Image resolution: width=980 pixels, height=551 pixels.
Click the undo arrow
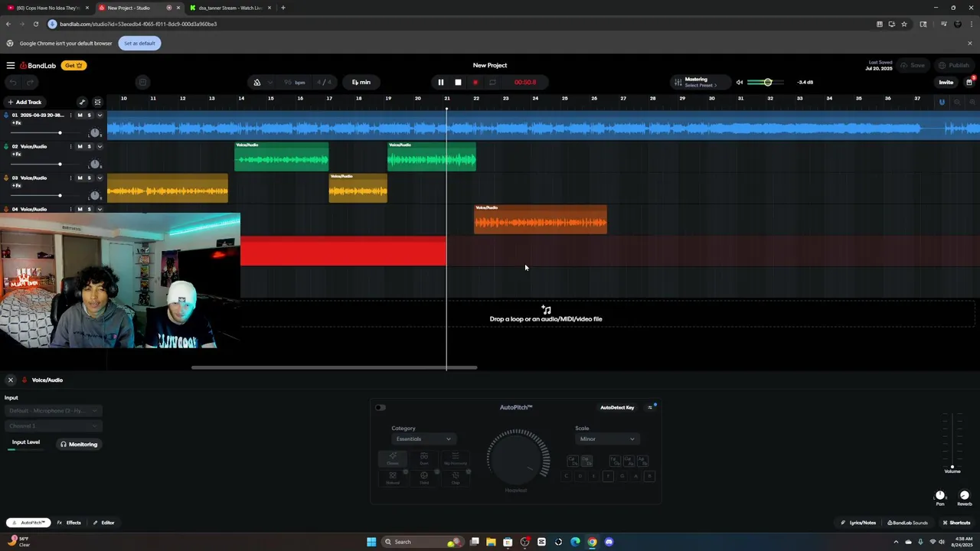pyautogui.click(x=13, y=83)
